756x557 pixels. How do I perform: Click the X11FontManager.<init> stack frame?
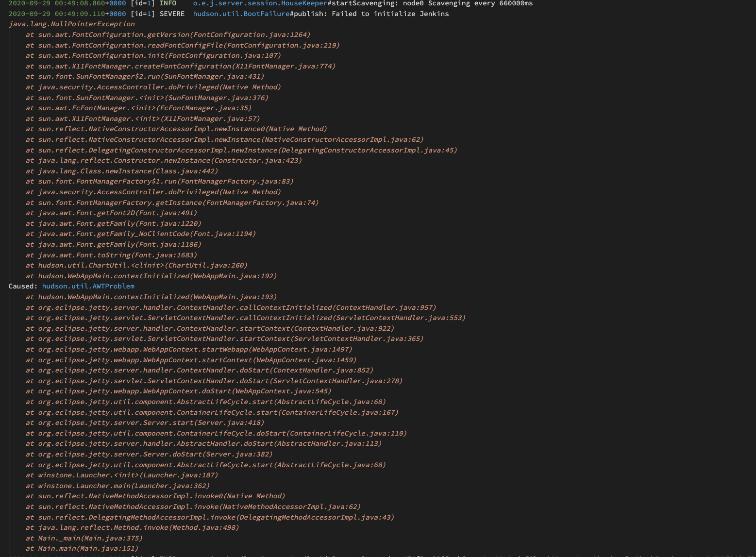pyautogui.click(x=143, y=118)
